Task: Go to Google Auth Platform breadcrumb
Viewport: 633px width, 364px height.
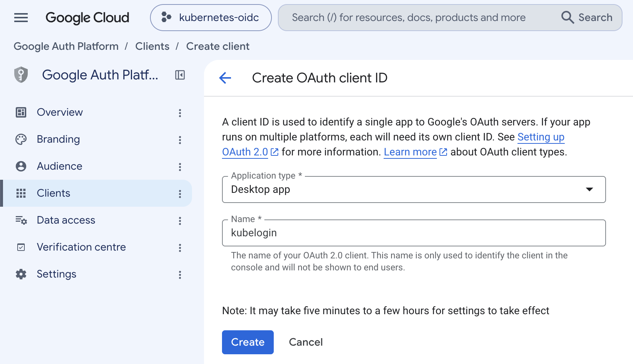Action: 66,46
